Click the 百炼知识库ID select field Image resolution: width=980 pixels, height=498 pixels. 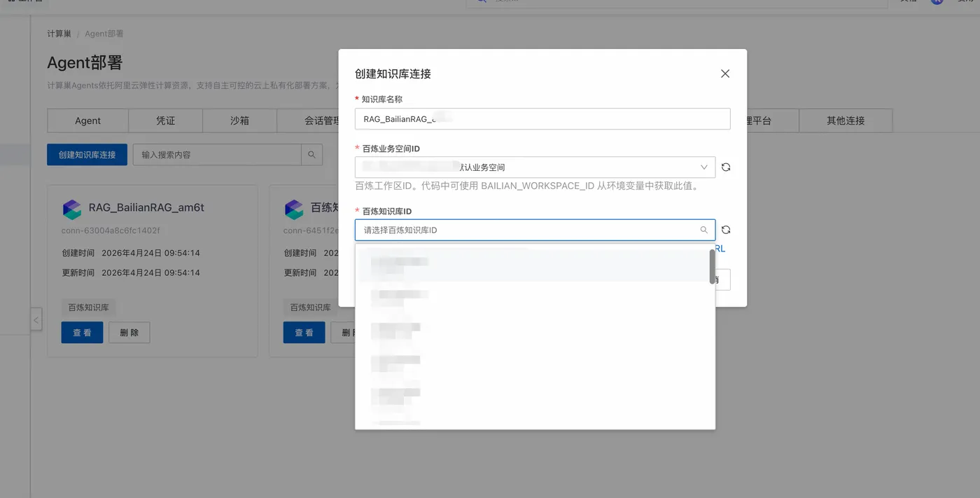535,230
